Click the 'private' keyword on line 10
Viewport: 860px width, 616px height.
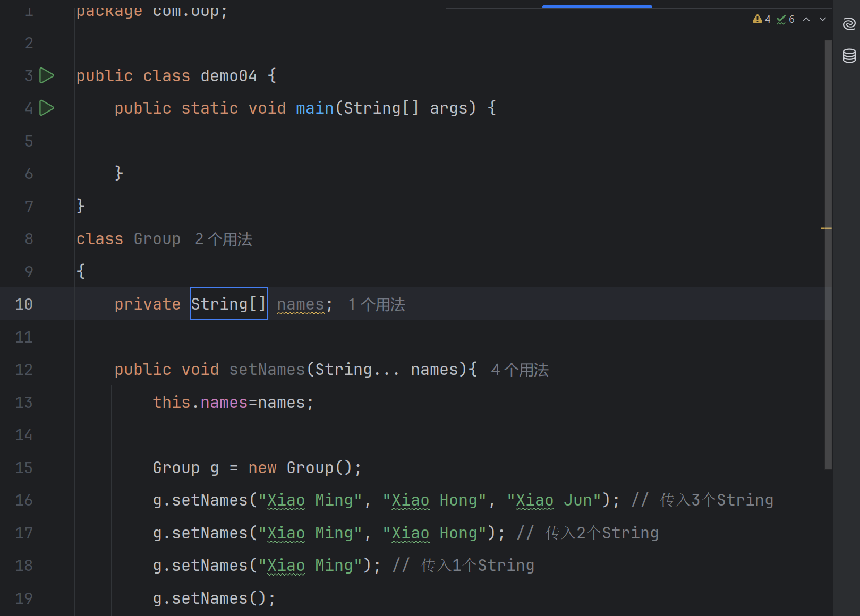click(x=148, y=304)
